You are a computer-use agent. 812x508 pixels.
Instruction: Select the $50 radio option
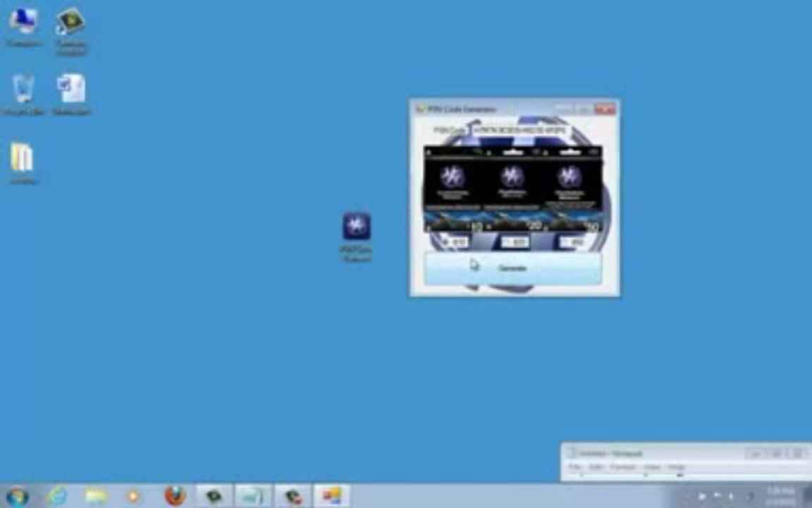pos(565,242)
